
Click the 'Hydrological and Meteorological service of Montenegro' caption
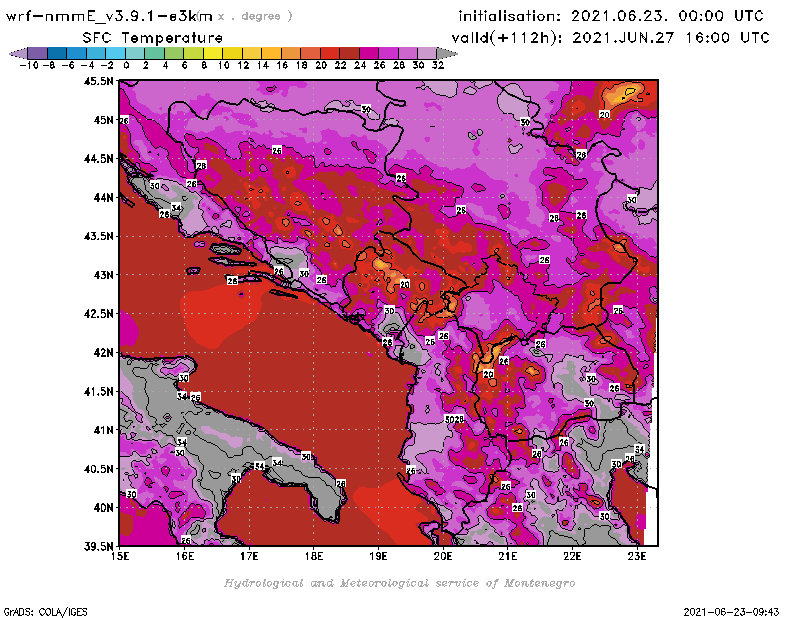pyautogui.click(x=399, y=583)
